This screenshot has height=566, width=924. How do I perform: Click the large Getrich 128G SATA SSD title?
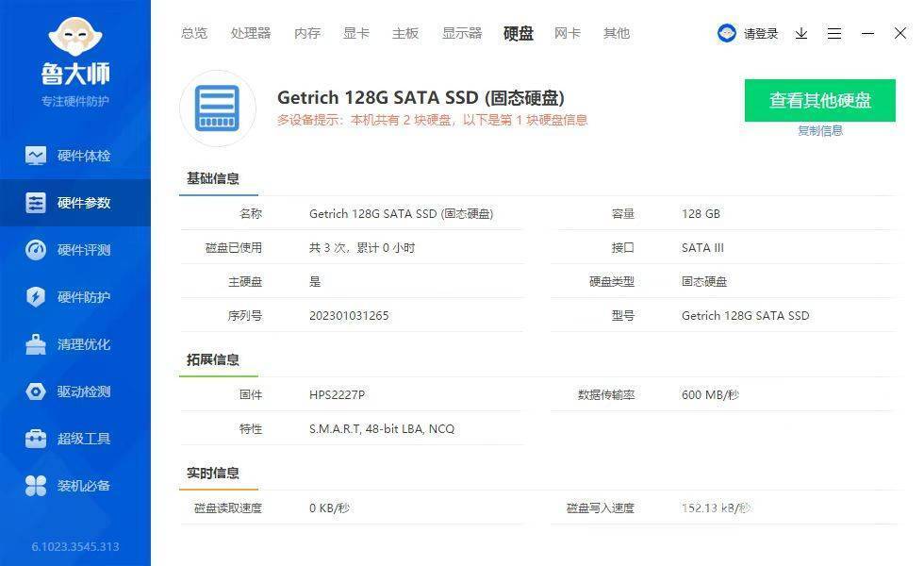tap(421, 97)
